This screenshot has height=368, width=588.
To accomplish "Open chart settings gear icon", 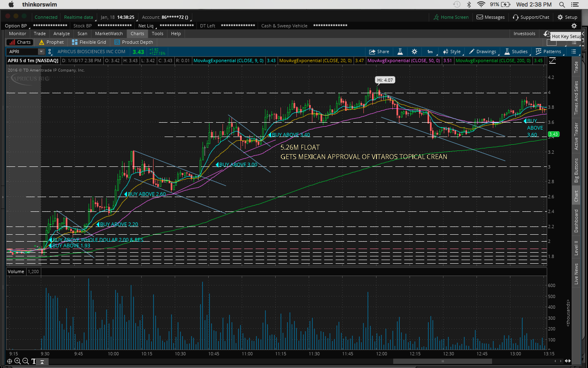I will (x=414, y=52).
